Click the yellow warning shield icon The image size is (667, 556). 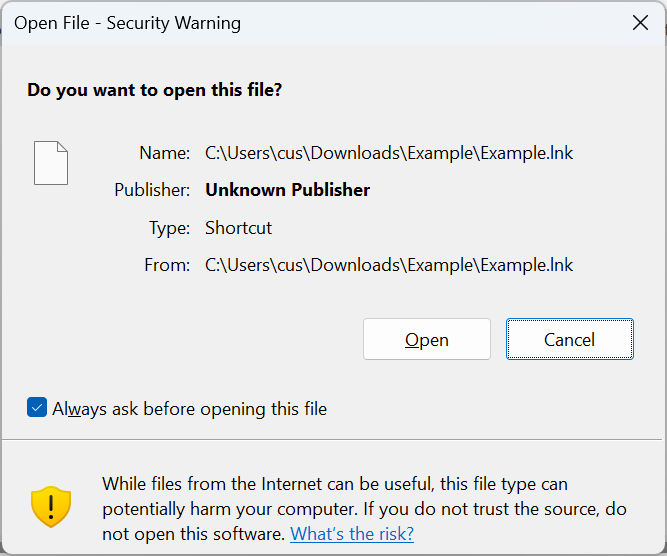(x=51, y=506)
